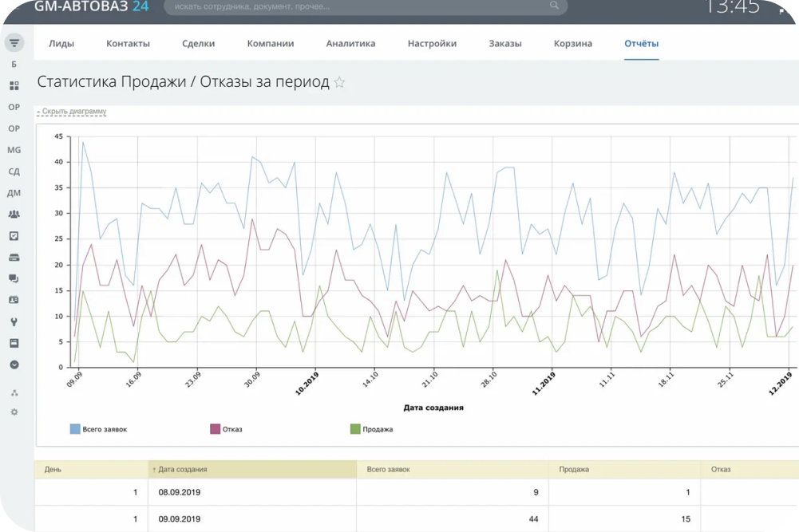Toggle the Всего заявок legend series
The image size is (799, 532).
pos(98,429)
